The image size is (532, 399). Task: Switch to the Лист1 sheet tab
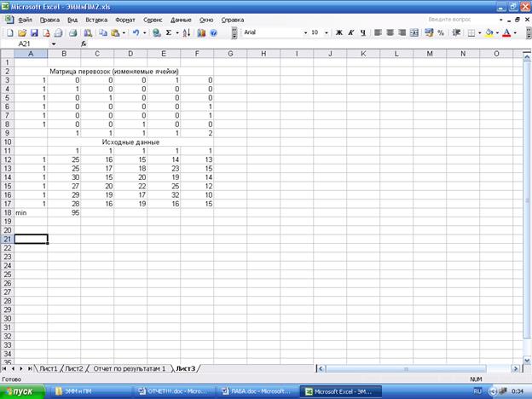[x=49, y=368]
